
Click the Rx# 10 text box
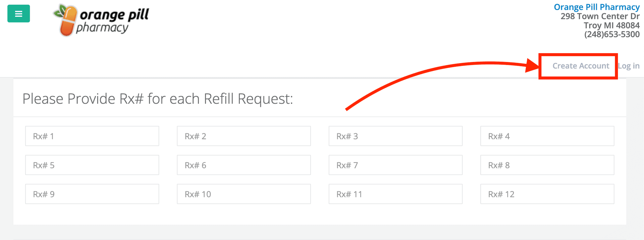(x=244, y=194)
